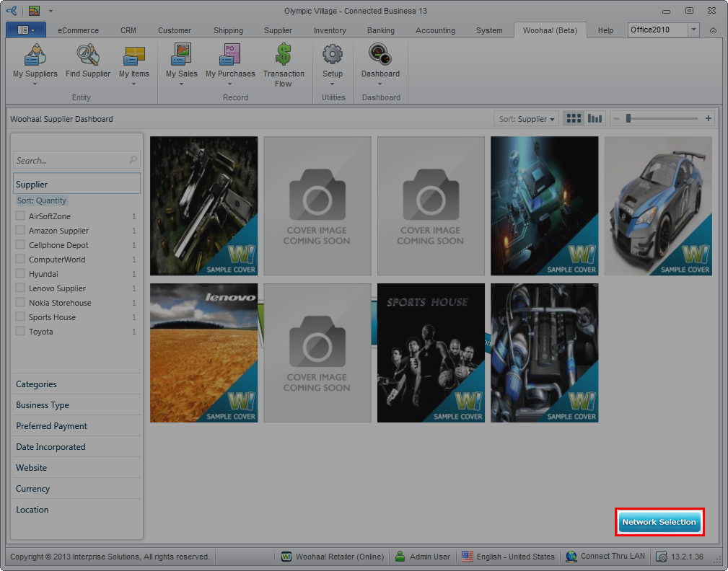Switch to the Inventory tab
Image resolution: width=728 pixels, height=571 pixels.
(330, 30)
